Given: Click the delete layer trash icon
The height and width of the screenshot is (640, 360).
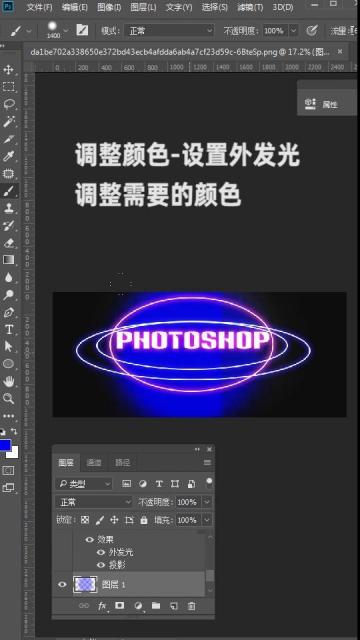Looking at the screenshot, I should (x=191, y=606).
